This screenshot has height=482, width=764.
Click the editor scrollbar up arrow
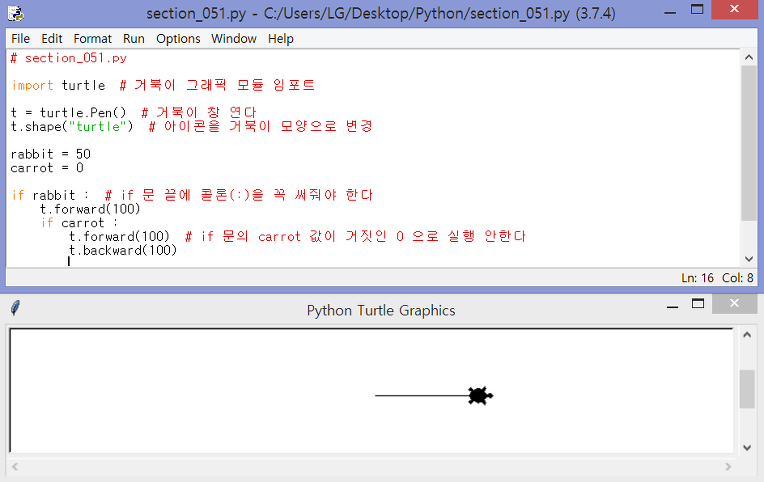coord(749,58)
